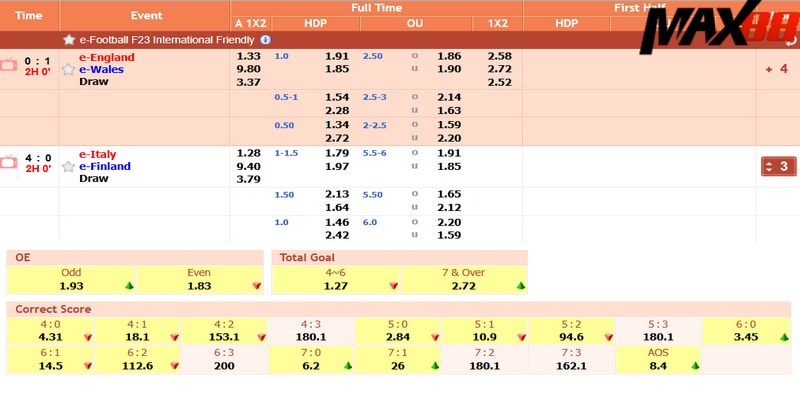Viewport: 800px width, 400px height.
Task: Choose Total Goal 4~6 at 1.27
Action: 336,280
